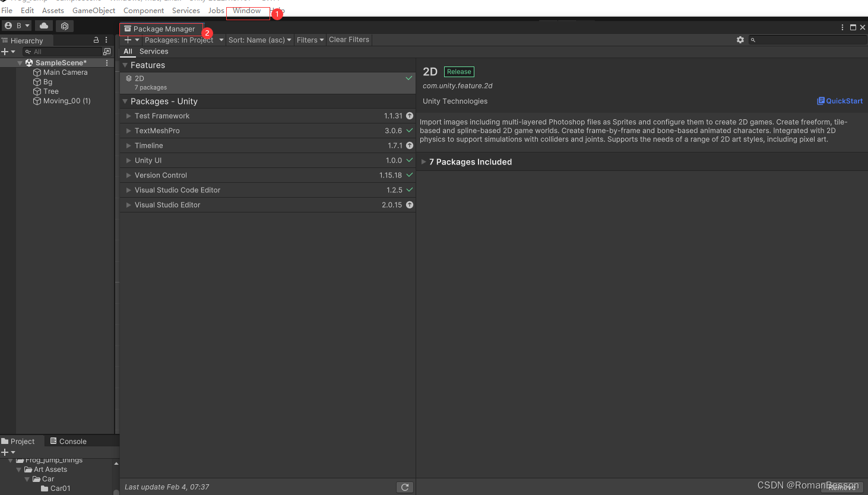Focus the Package Manager search field
The image size is (868, 495).
coord(807,40)
